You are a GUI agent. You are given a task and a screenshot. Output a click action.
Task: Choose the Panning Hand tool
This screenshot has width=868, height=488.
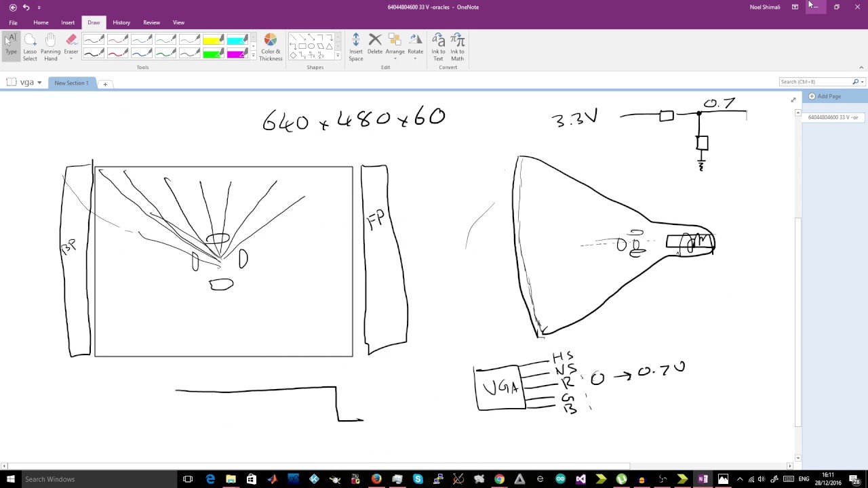tap(50, 46)
